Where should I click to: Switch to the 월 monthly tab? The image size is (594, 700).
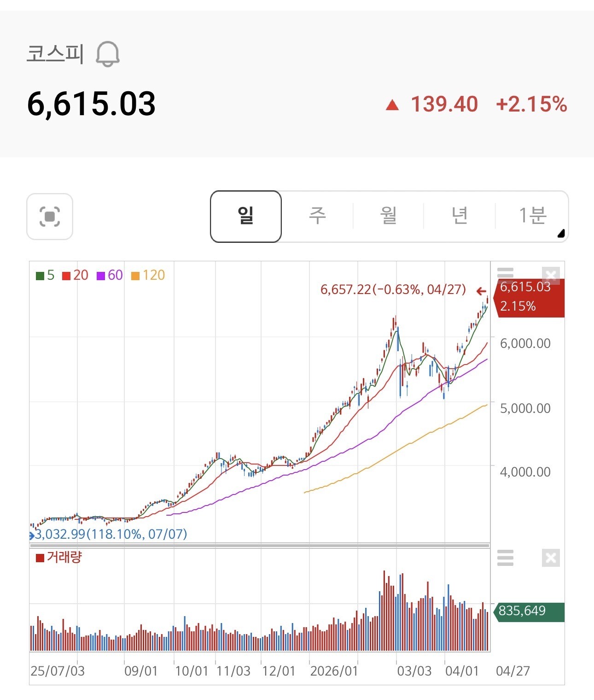(389, 216)
